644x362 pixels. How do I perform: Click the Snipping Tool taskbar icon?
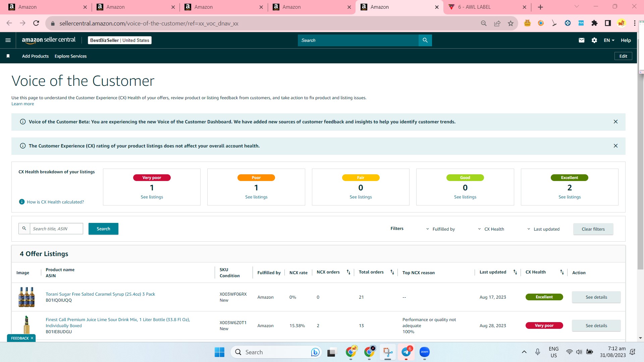pyautogui.click(x=388, y=352)
